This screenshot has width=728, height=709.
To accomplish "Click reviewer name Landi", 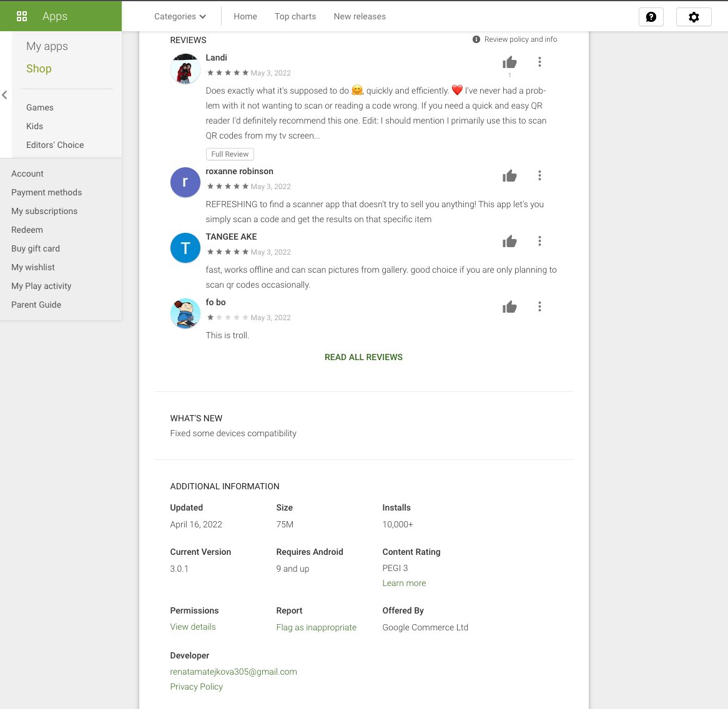I will (217, 57).
